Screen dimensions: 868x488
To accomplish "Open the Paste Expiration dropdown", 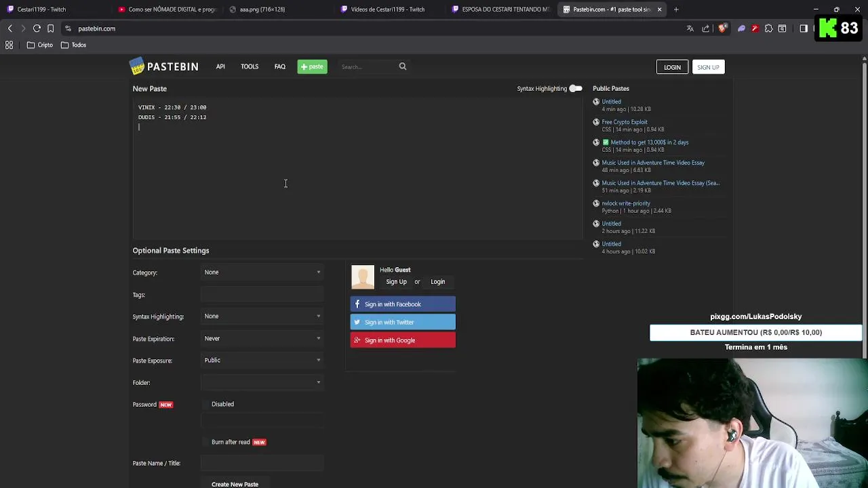I will 262,338.
